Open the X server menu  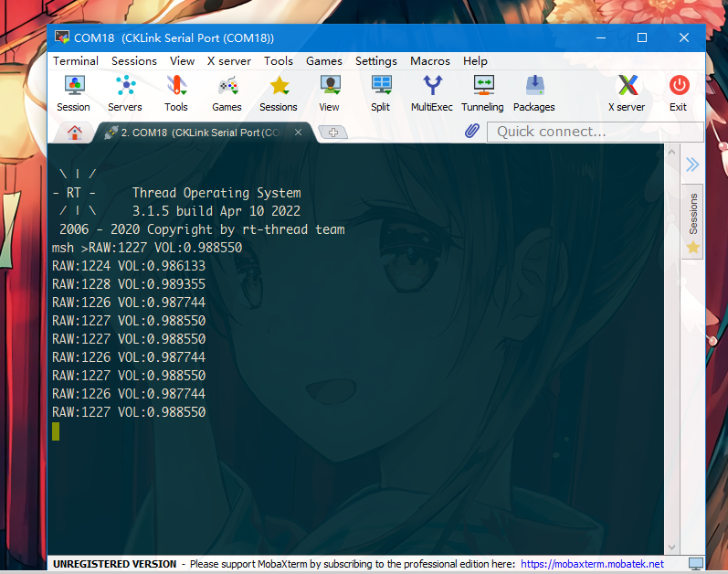coord(229,61)
